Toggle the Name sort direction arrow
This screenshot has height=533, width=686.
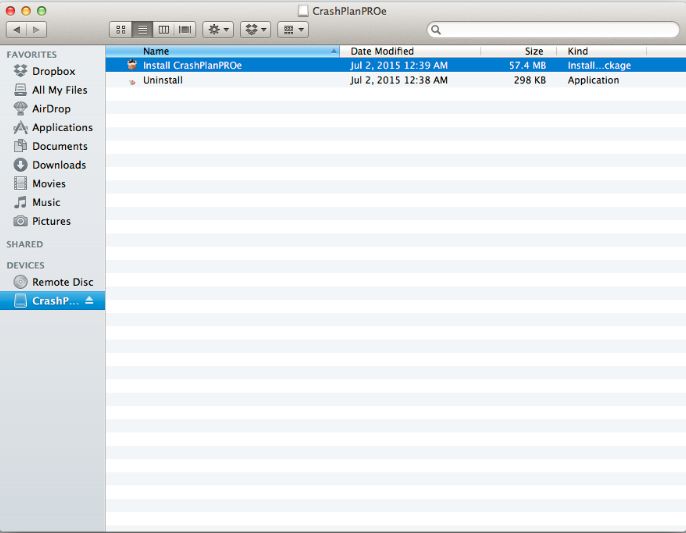click(334, 51)
